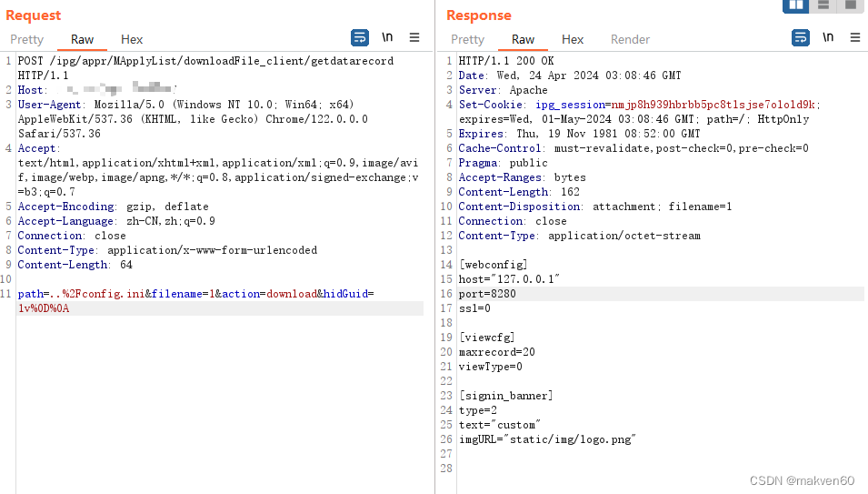Click the Content-Disposition header line

pos(595,207)
